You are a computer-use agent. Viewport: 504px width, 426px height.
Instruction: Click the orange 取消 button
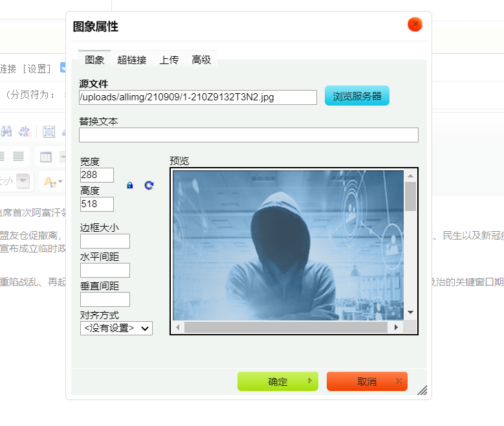pyautogui.click(x=367, y=381)
